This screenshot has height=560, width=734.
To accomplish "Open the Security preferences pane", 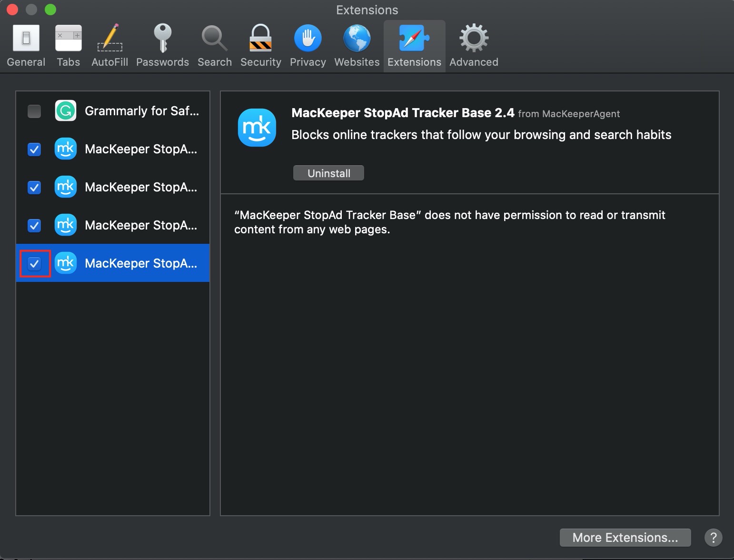I will (260, 46).
